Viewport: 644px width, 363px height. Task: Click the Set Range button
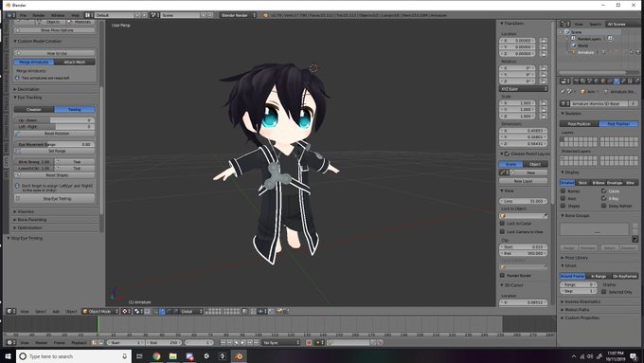55,151
